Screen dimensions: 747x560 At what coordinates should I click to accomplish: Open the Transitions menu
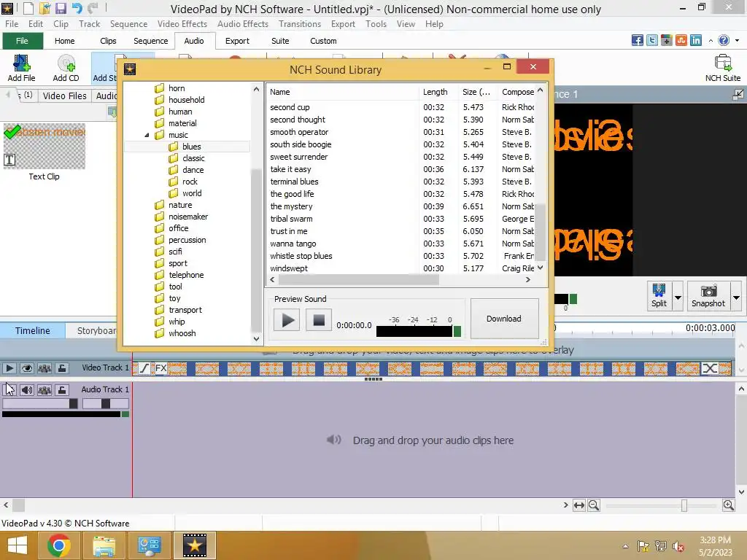300,24
